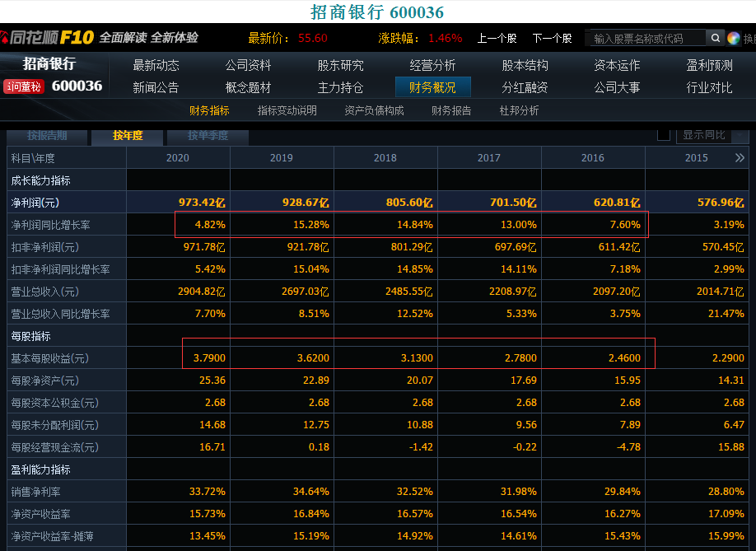Open the 换肤 skin-change color ball icon
The image size is (756, 551).
point(733,38)
